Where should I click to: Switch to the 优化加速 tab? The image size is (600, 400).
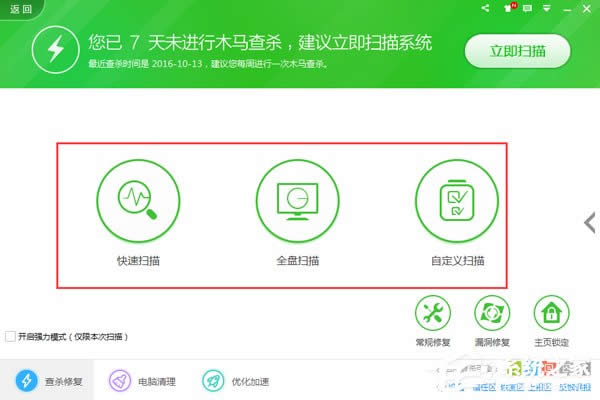[234, 381]
